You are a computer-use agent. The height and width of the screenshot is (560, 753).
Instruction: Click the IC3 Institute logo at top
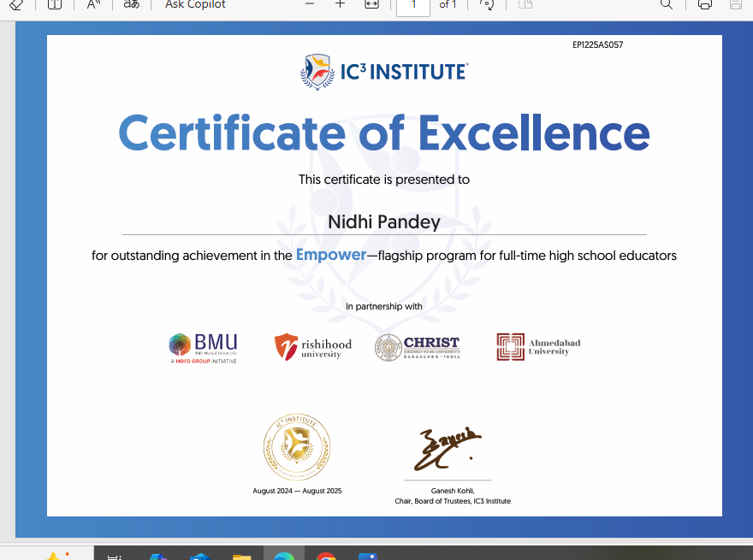point(384,72)
